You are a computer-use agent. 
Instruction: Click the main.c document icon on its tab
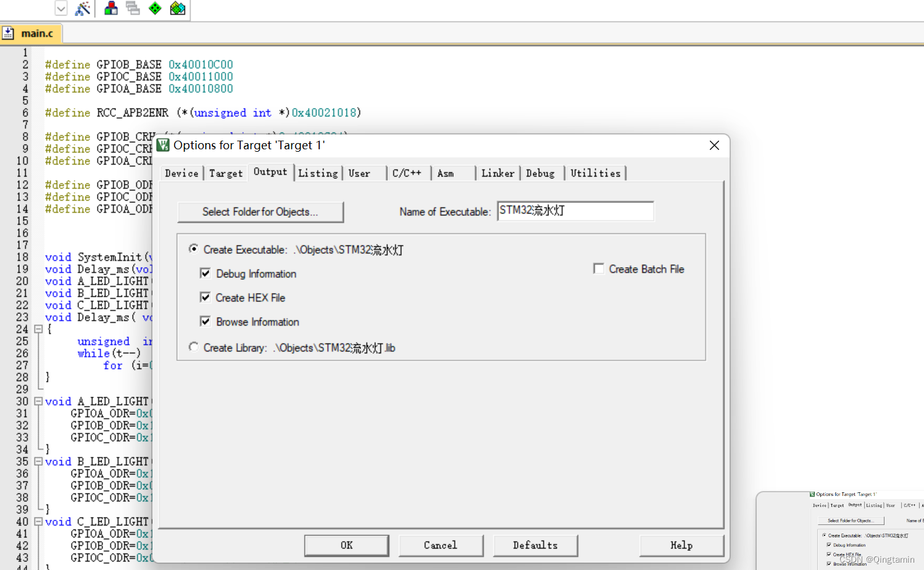[8, 33]
